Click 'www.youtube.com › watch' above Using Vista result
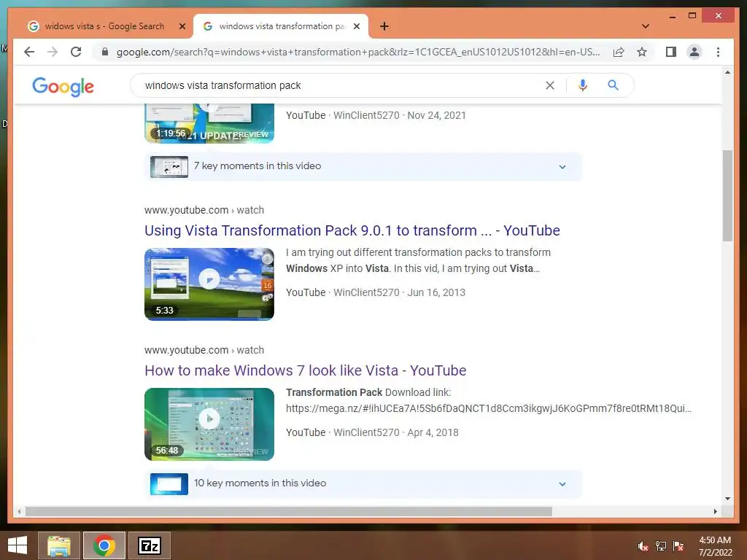This screenshot has width=747, height=560. [204, 210]
